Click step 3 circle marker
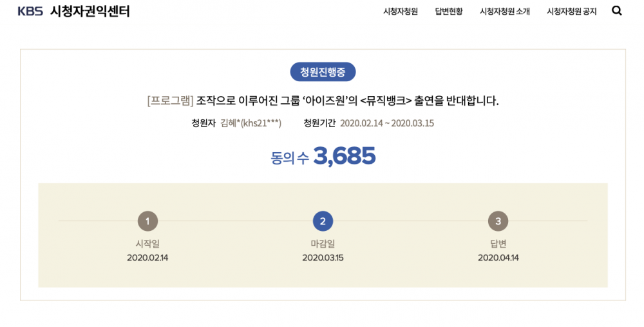The image size is (644, 327). tap(498, 221)
